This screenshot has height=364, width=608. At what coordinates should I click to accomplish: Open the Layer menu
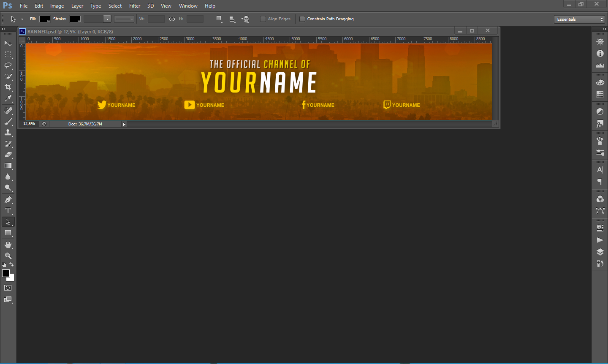coord(77,6)
